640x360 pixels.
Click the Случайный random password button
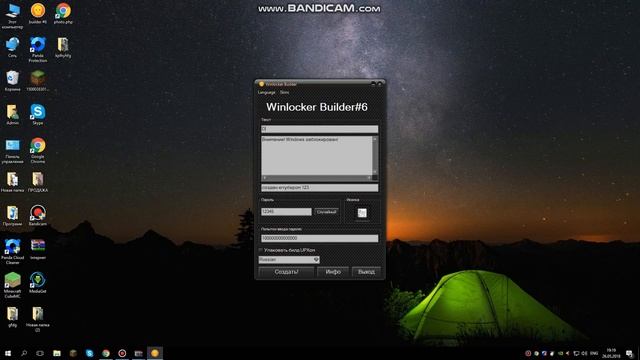pos(327,212)
